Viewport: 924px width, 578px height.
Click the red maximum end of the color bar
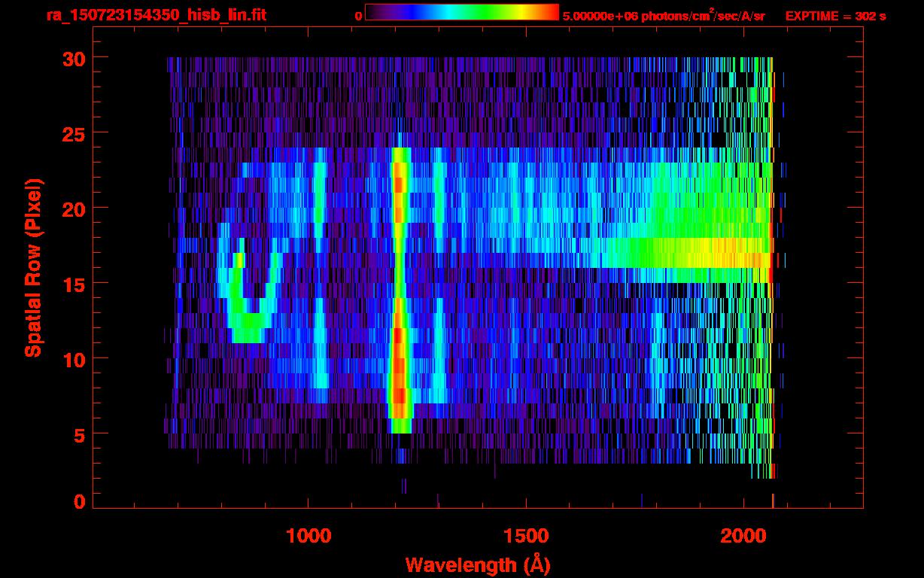[x=552, y=12]
